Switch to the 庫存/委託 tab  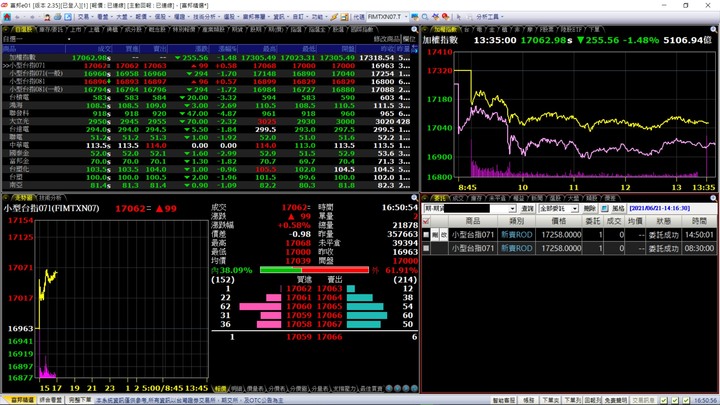(51, 29)
